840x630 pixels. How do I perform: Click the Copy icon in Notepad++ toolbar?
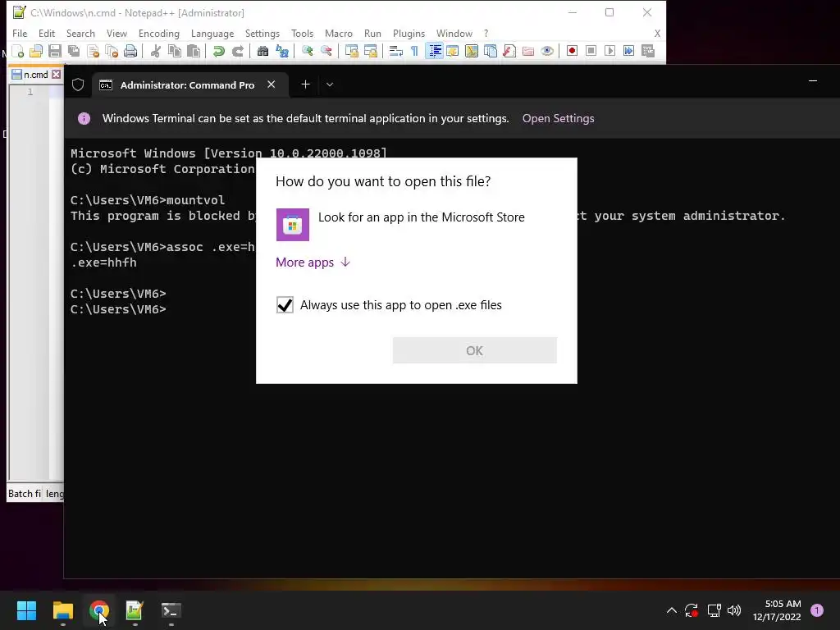click(x=174, y=51)
